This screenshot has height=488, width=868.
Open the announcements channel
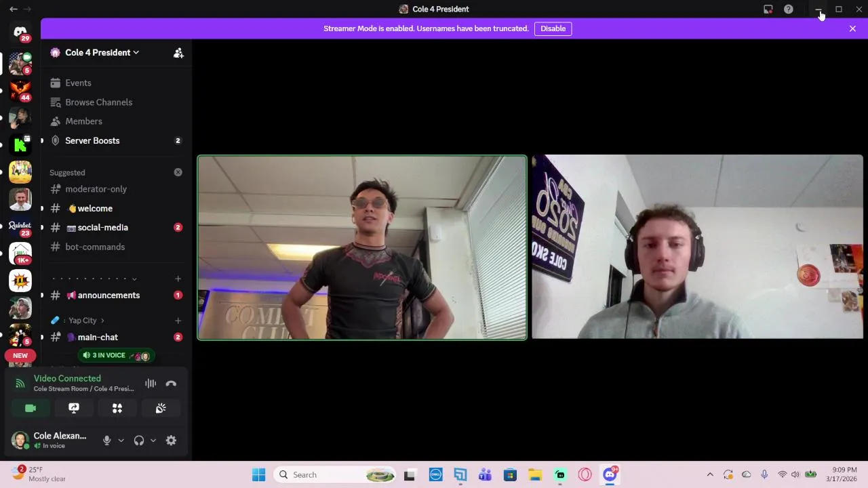click(116, 296)
